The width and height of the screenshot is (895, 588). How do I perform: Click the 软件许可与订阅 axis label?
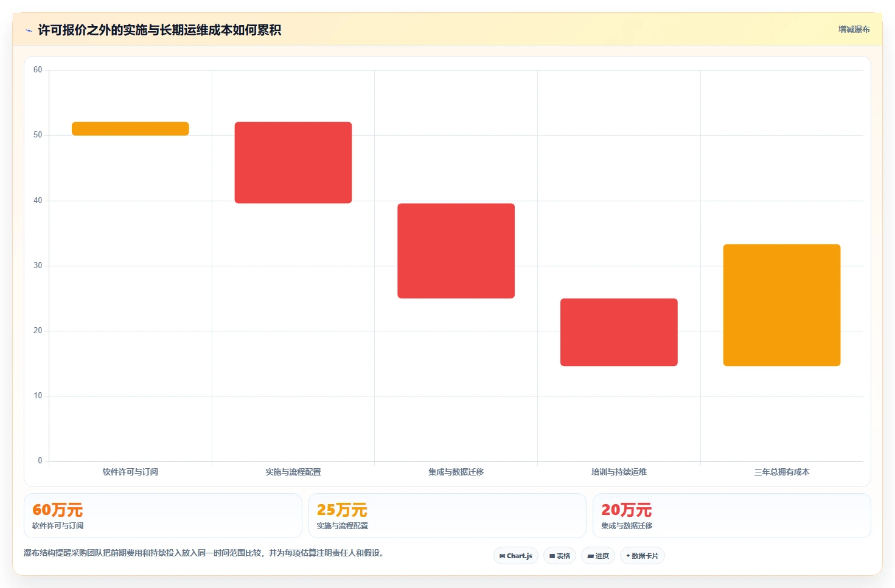pyautogui.click(x=130, y=472)
